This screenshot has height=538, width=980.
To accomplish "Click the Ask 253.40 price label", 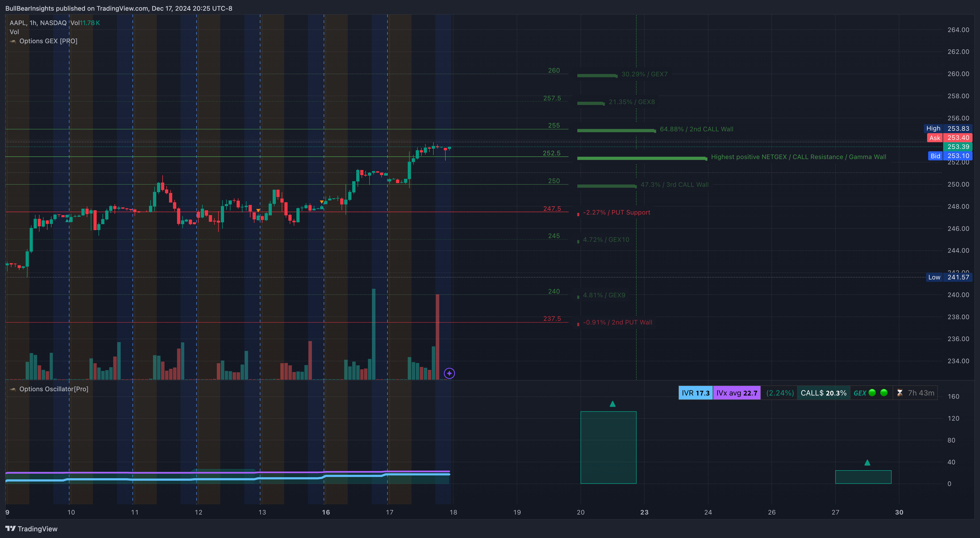I will coord(950,138).
